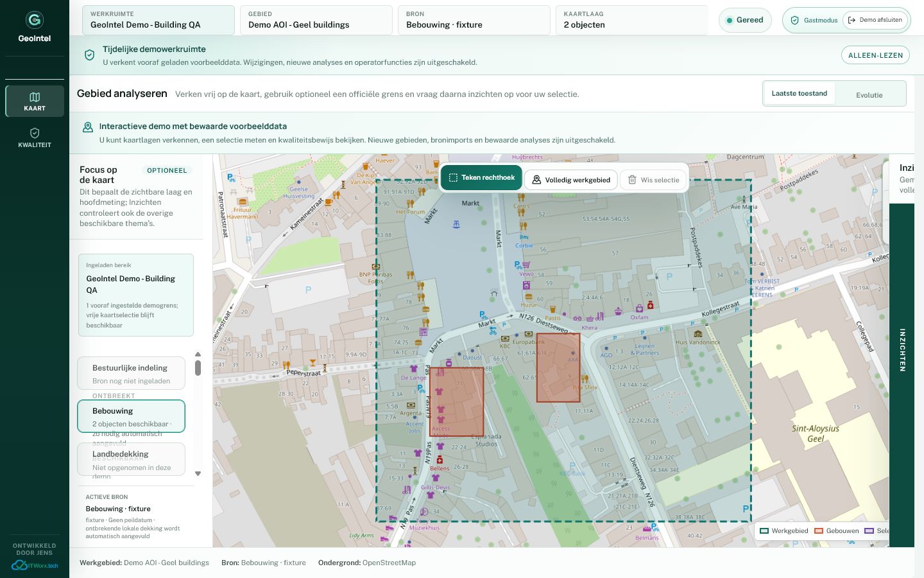924x578 pixels.
Task: Click Werkgebied: Demo AOI text in footer
Action: click(x=144, y=563)
